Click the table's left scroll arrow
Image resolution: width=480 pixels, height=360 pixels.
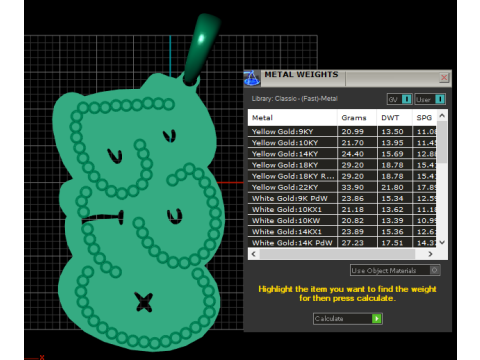[254, 254]
